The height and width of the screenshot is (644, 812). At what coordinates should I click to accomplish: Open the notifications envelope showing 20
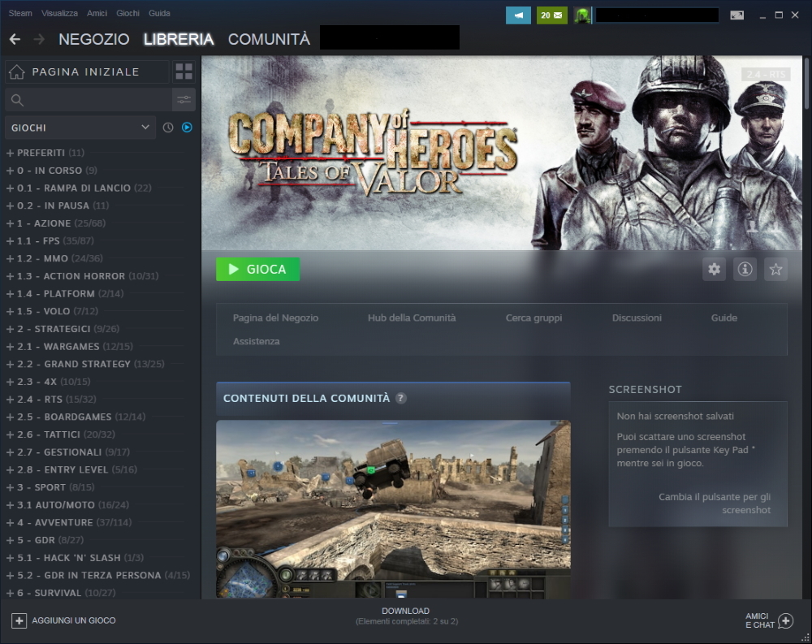point(552,14)
